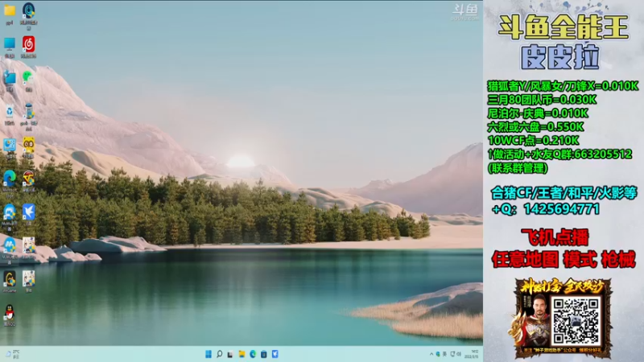Open File Explorer from the taskbar

point(242,354)
